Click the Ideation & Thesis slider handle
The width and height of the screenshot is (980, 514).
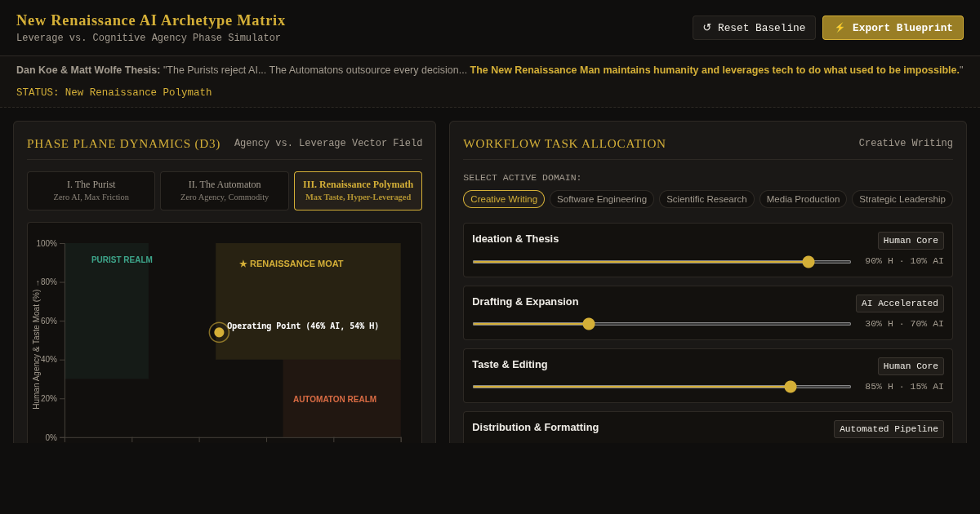pos(808,262)
